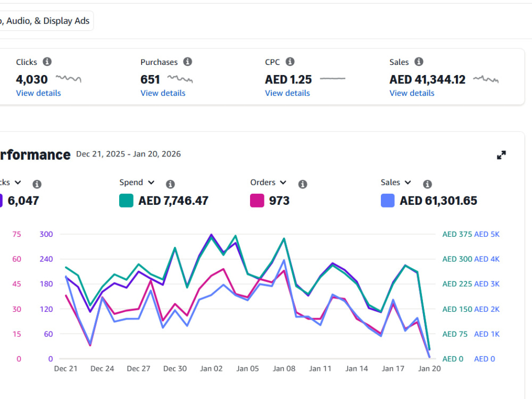Click the Purchases info icon
Viewport: 532px width, 399px height.
(188, 62)
